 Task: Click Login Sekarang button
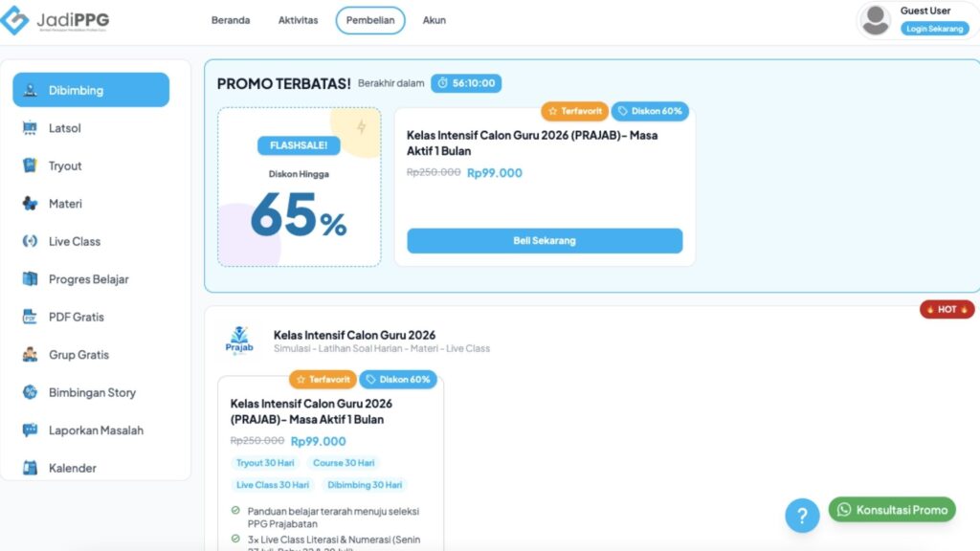point(935,29)
